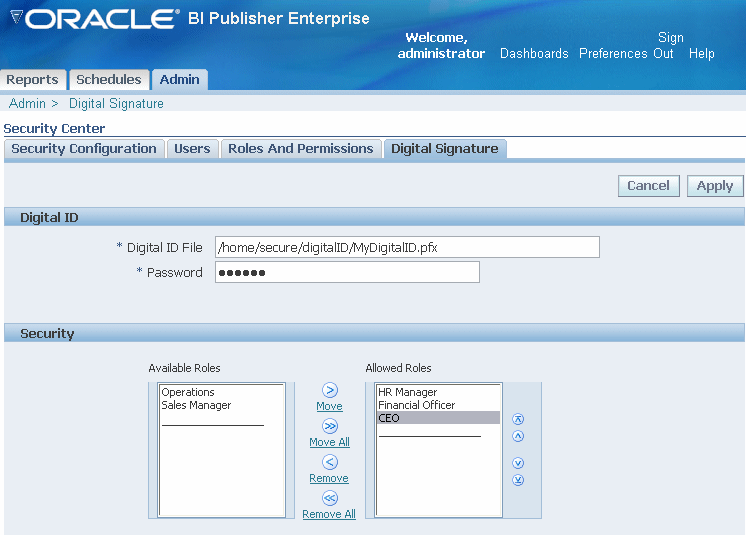The image size is (746, 535).
Task: Switch to the Users tab
Action: pyautogui.click(x=192, y=148)
